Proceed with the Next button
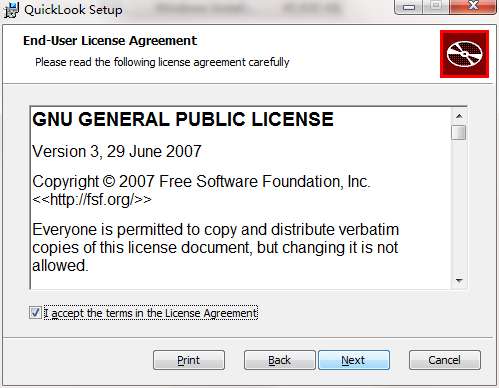This screenshot has width=499, height=388. point(354,360)
